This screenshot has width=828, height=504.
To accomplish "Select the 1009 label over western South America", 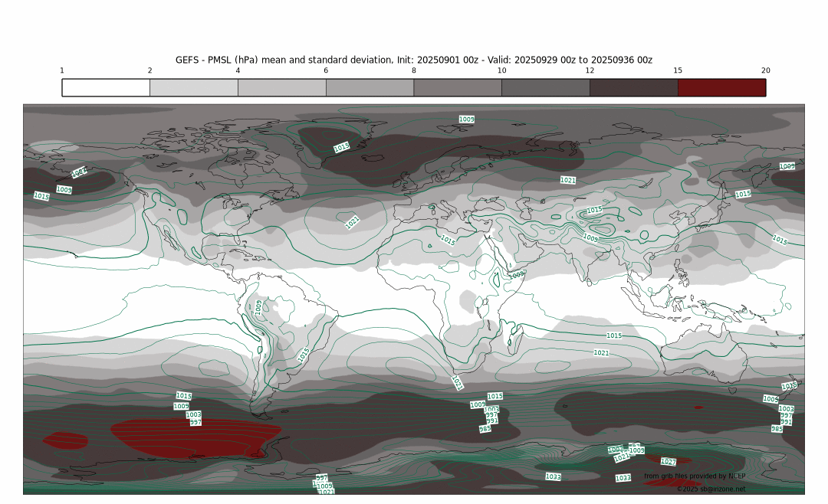I will tap(258, 307).
